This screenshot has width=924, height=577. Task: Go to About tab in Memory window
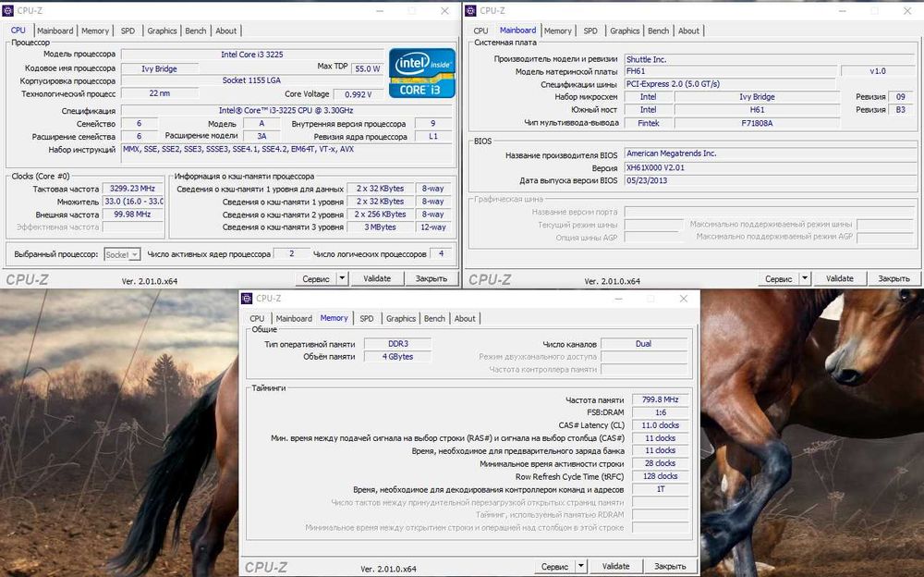point(465,319)
